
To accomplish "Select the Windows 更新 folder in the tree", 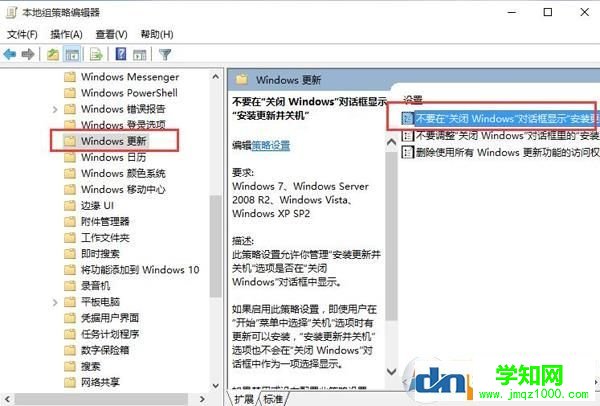I will (x=114, y=141).
